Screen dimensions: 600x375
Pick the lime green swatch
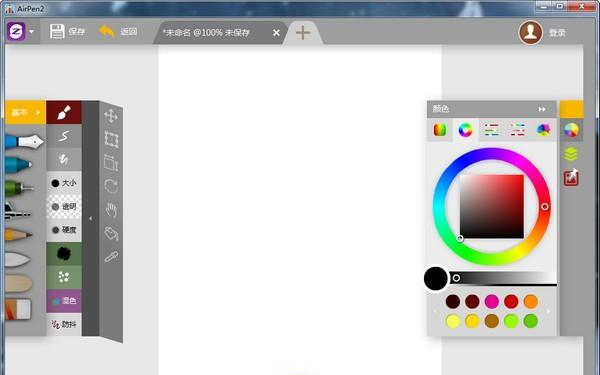pyautogui.click(x=511, y=321)
